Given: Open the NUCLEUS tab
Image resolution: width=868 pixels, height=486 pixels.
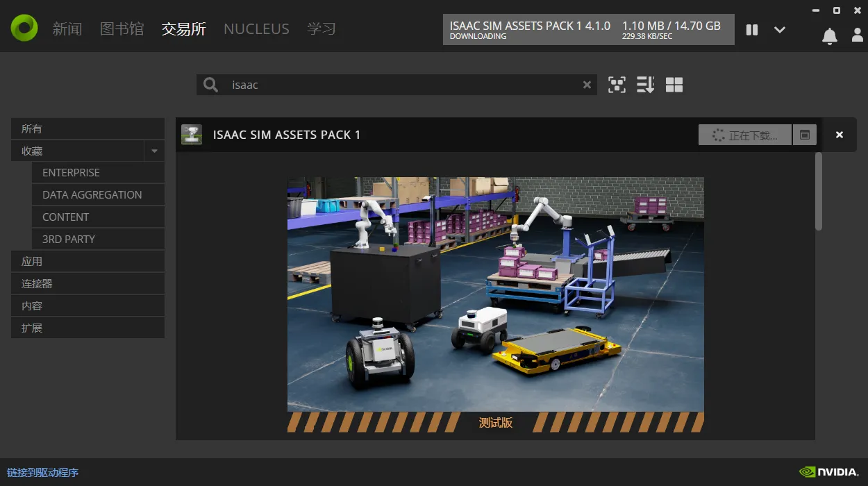Looking at the screenshot, I should pyautogui.click(x=256, y=28).
